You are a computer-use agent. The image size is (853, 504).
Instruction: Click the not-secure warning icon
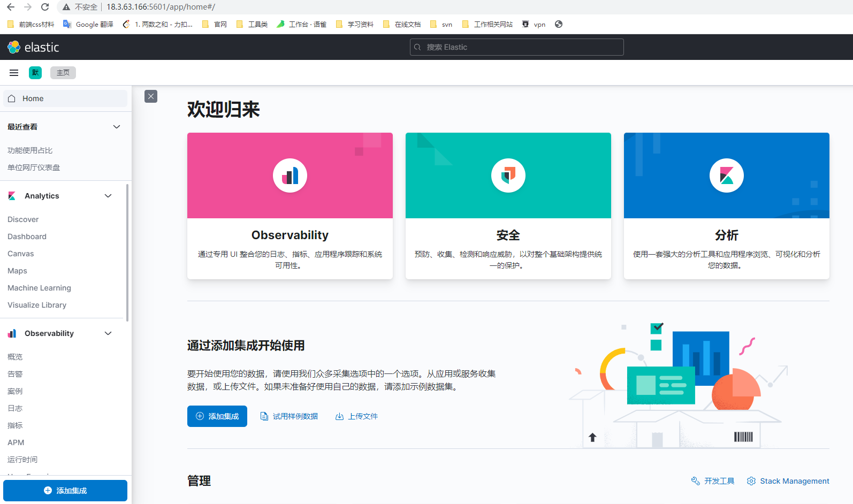tap(66, 7)
